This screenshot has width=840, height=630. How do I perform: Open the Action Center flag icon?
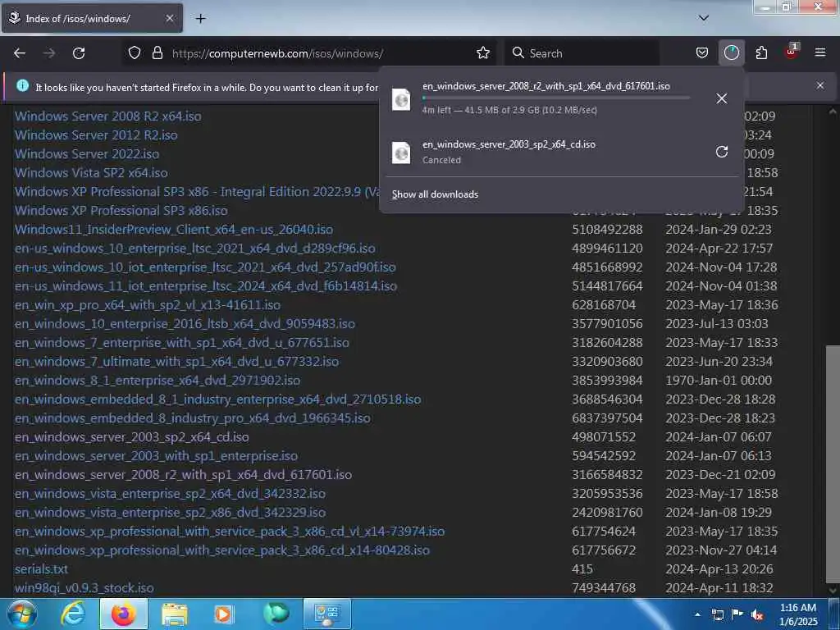(x=737, y=614)
